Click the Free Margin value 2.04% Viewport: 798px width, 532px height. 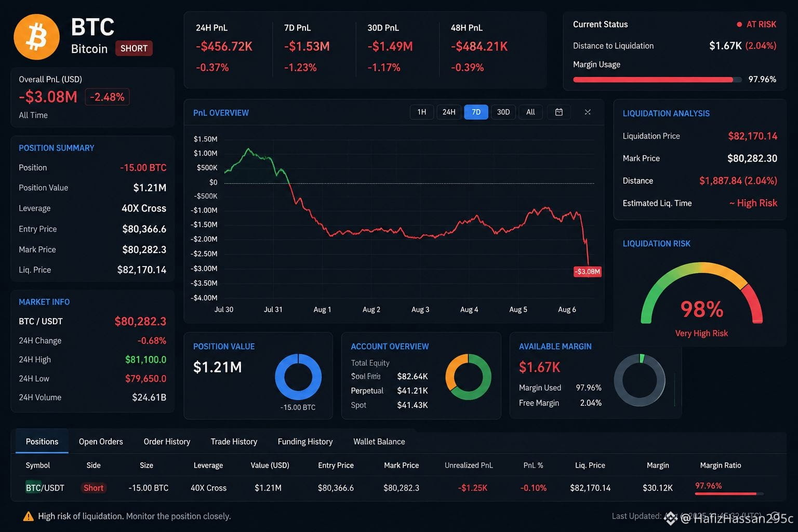[591, 403]
